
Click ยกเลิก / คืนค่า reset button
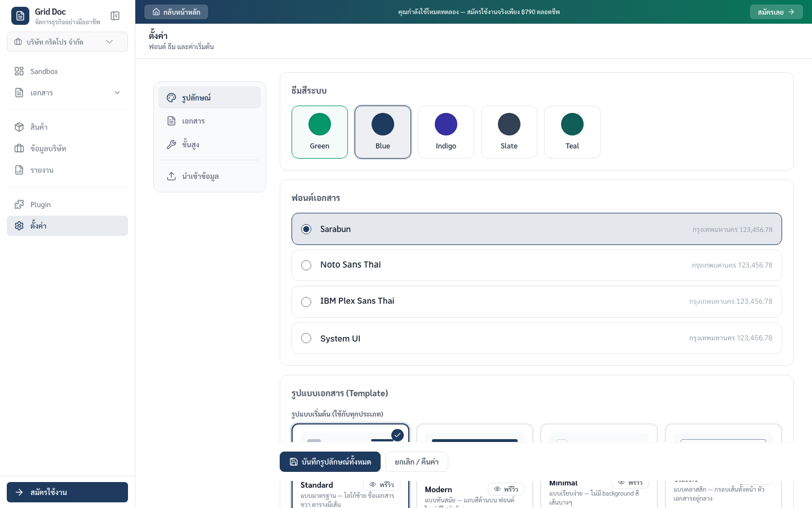416,462
